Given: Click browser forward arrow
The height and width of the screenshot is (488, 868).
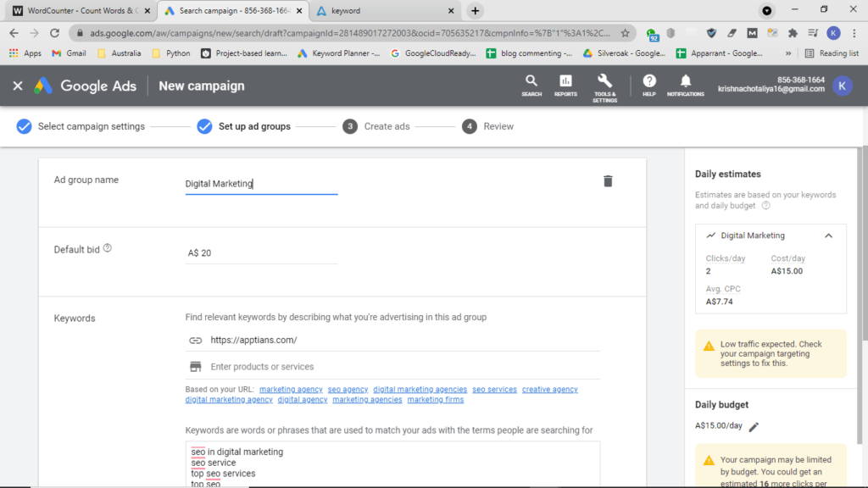Looking at the screenshot, I should click(x=34, y=33).
